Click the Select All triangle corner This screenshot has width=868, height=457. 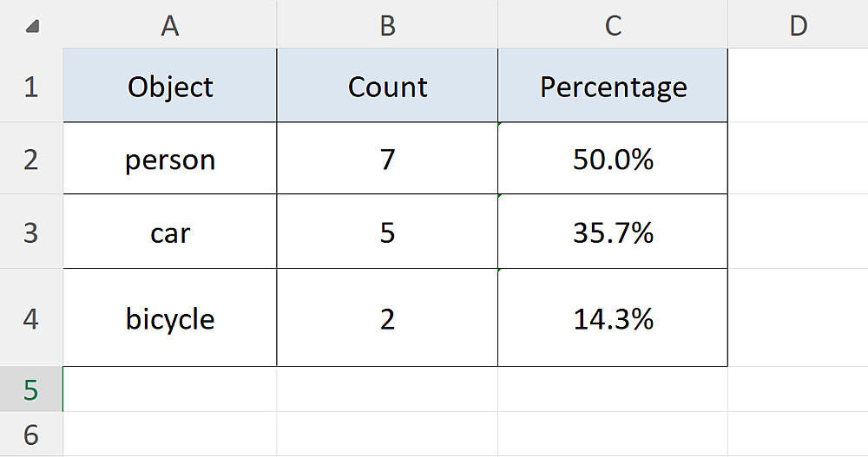[32, 27]
